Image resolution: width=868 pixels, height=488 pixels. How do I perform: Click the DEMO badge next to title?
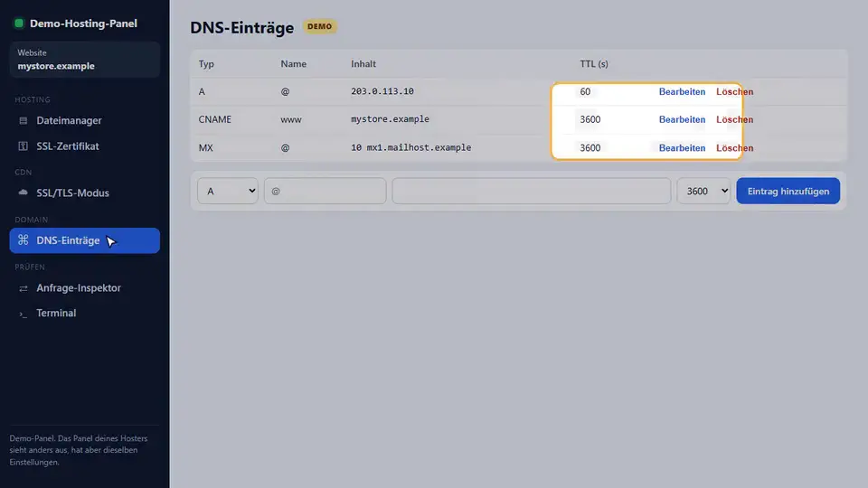319,26
